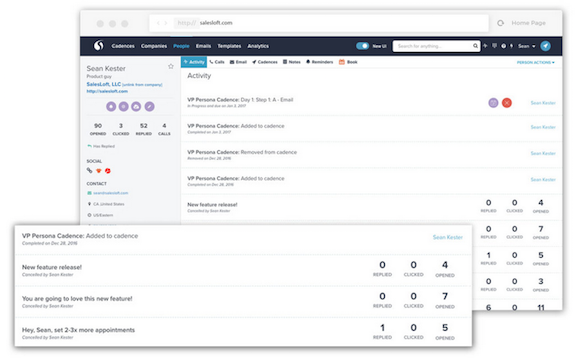This screenshot has width=576, height=361.
Task: Click the search magnifier icon
Action: 475,46
